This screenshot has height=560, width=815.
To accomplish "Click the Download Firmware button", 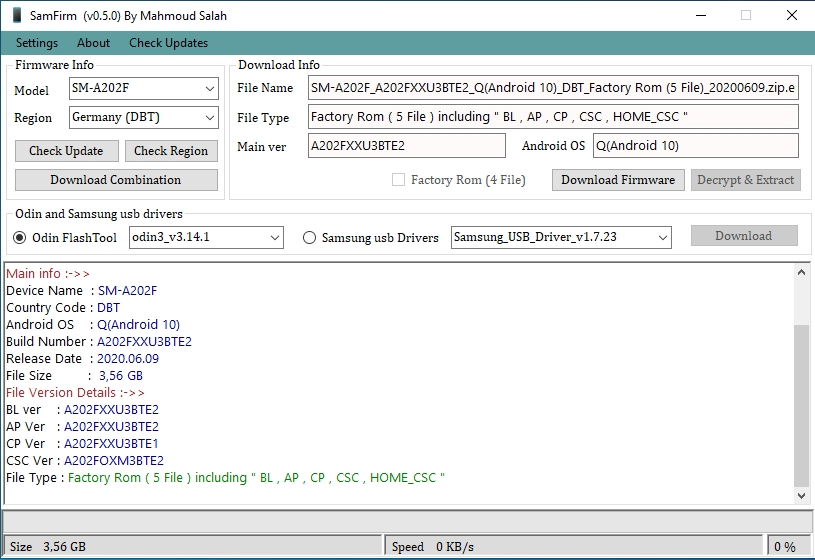I will pos(618,180).
